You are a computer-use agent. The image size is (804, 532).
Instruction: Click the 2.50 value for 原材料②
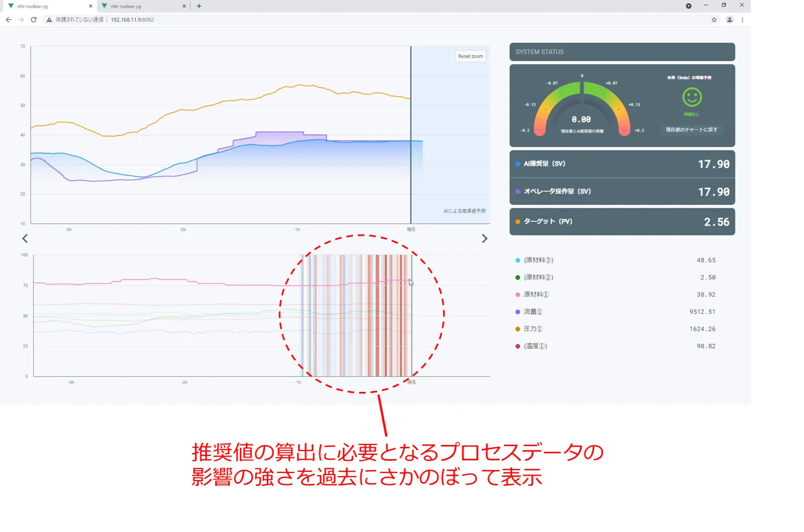click(x=708, y=277)
